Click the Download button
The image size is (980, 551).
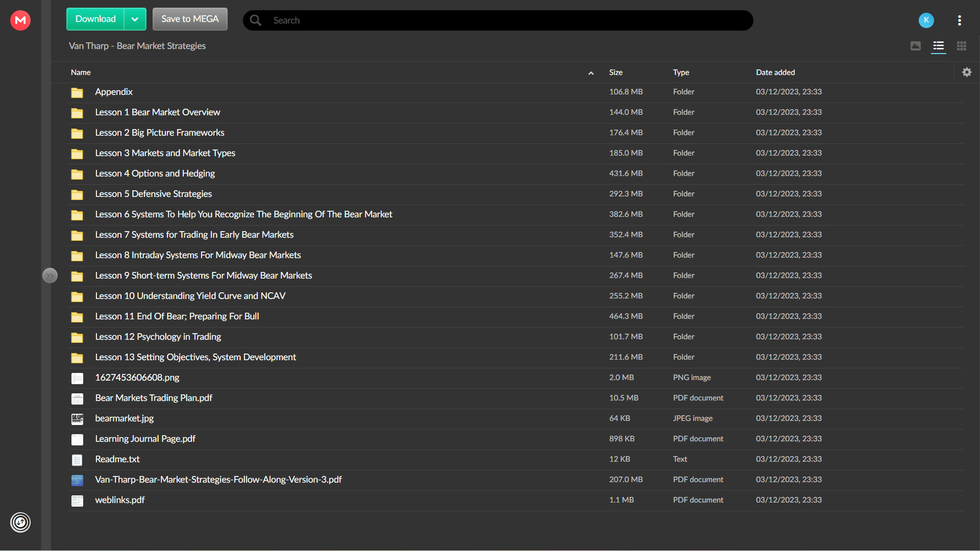coord(95,19)
